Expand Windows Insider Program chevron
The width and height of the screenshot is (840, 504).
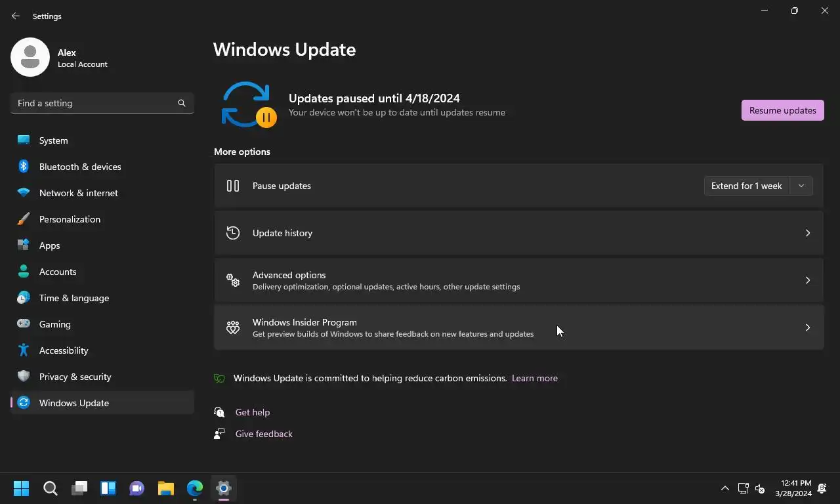click(x=808, y=327)
